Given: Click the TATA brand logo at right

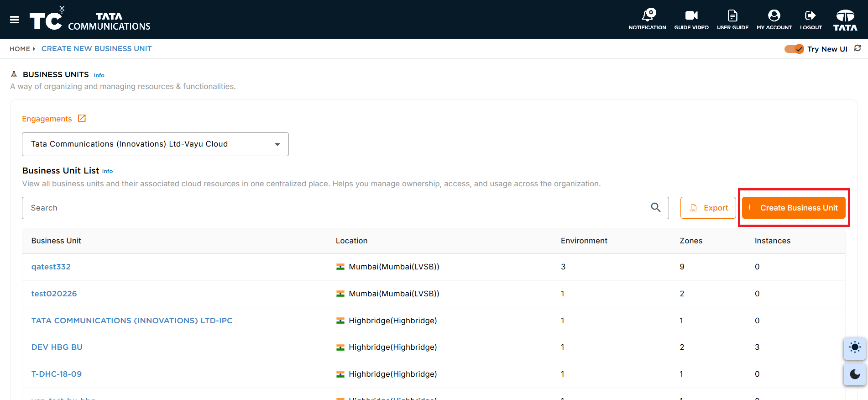Looking at the screenshot, I should [845, 20].
